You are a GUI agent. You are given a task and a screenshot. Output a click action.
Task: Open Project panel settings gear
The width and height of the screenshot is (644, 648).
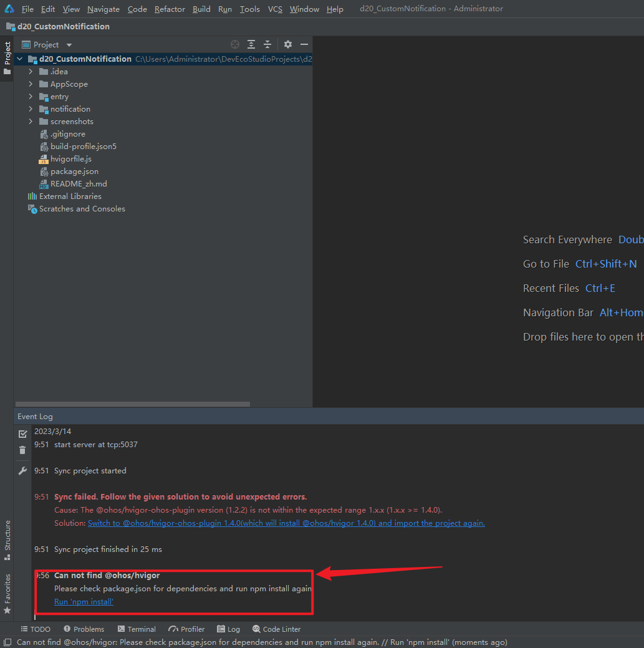tap(288, 44)
